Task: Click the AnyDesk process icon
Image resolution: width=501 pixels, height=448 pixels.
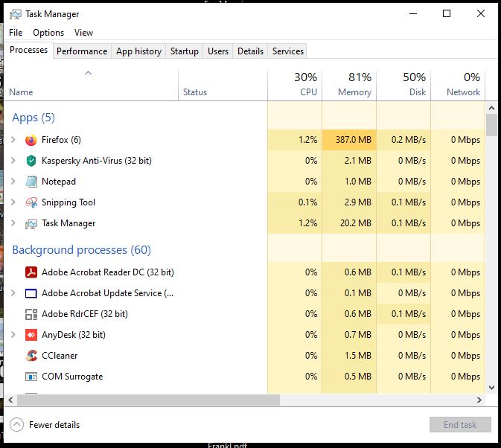Action: (x=31, y=335)
